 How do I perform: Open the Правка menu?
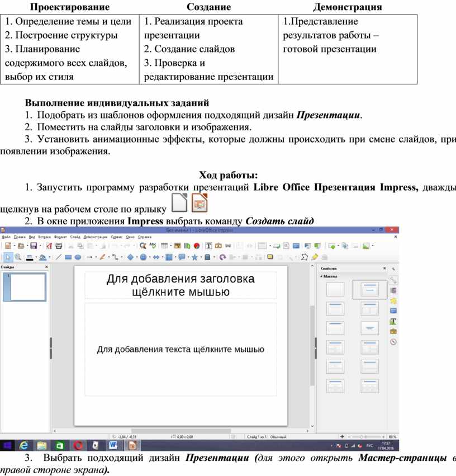pos(20,237)
